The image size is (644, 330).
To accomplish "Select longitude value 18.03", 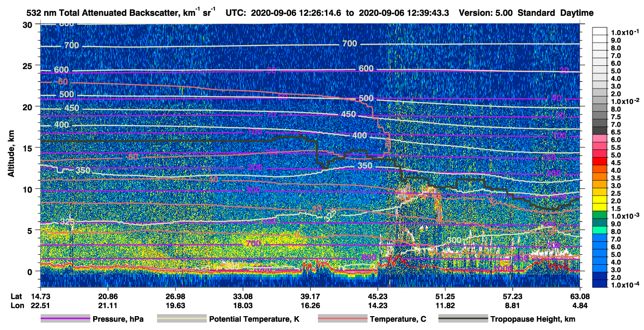I will (x=243, y=306).
